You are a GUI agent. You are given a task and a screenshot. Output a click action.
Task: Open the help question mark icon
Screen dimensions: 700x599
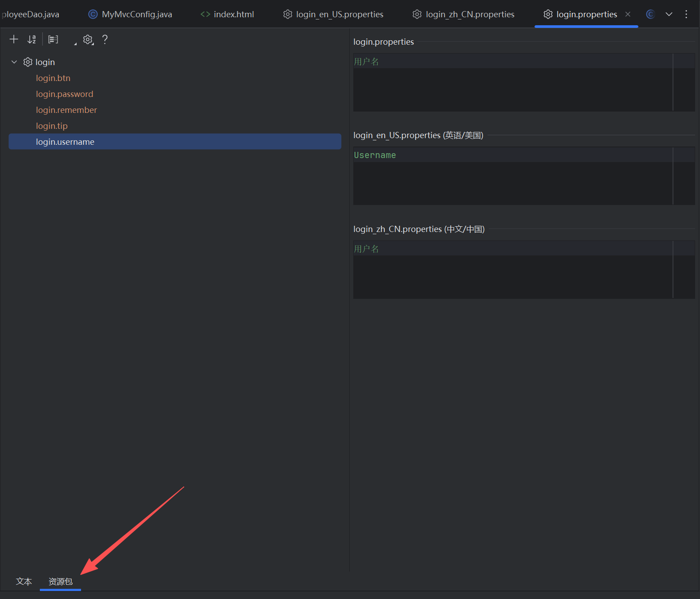coord(105,39)
